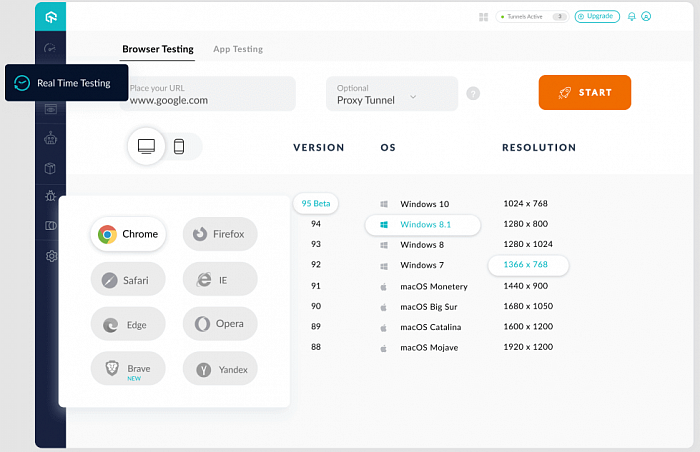
Task: Open the automation robot icon in sidebar
Action: click(50, 138)
